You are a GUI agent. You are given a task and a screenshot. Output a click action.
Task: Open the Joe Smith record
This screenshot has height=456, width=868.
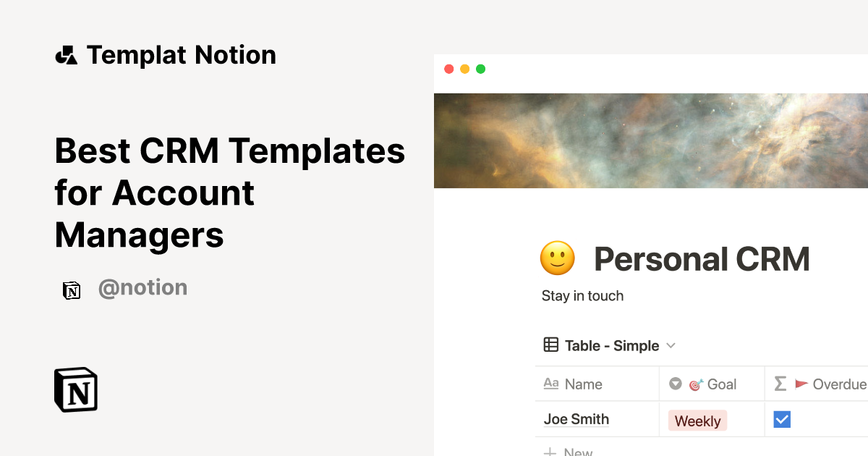pos(576,419)
